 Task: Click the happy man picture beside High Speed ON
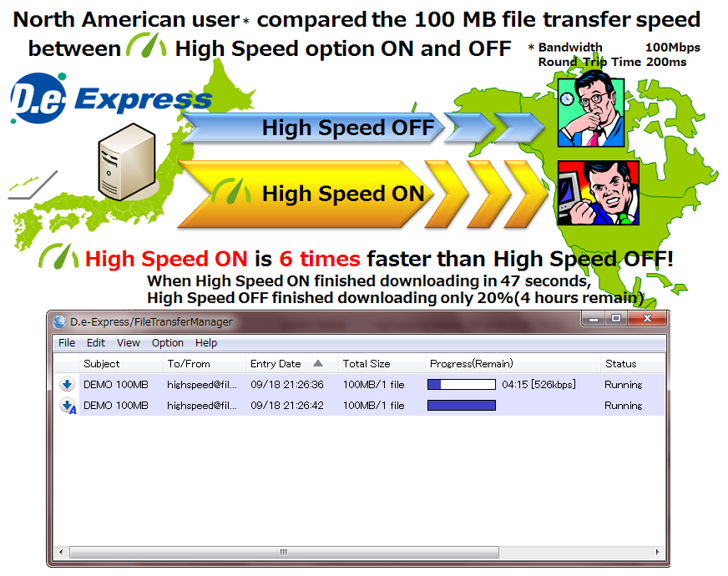coord(598,193)
